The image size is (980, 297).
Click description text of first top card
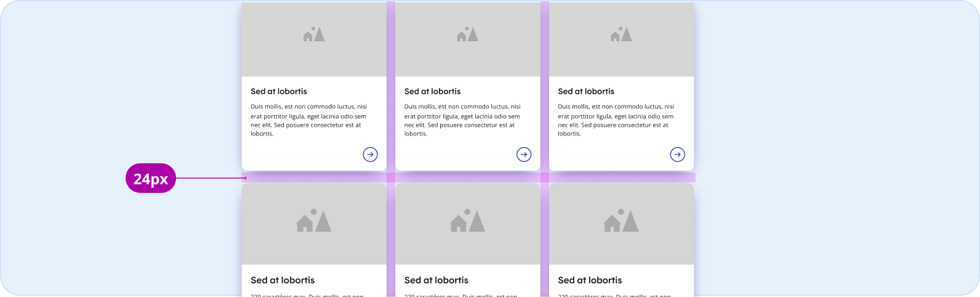tap(309, 120)
